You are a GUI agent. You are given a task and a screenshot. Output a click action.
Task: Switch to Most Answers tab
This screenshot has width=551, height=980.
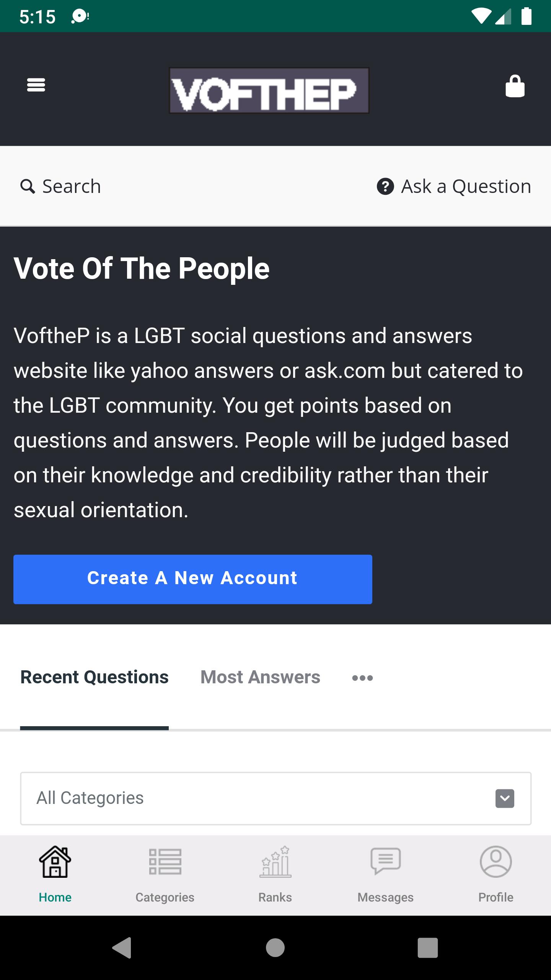(260, 677)
